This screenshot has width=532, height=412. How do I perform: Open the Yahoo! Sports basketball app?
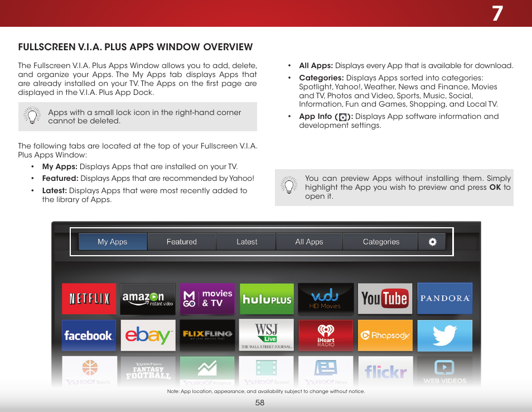tap(89, 371)
